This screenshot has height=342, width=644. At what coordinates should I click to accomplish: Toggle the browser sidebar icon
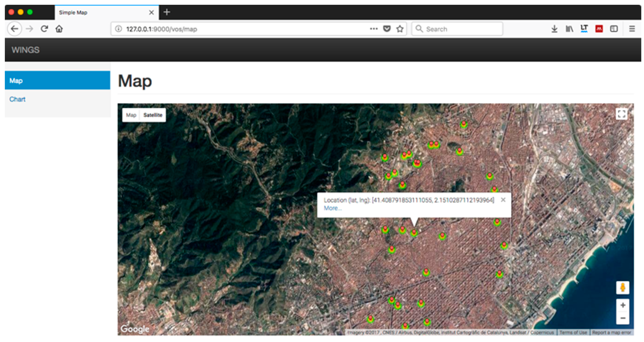pos(614,29)
